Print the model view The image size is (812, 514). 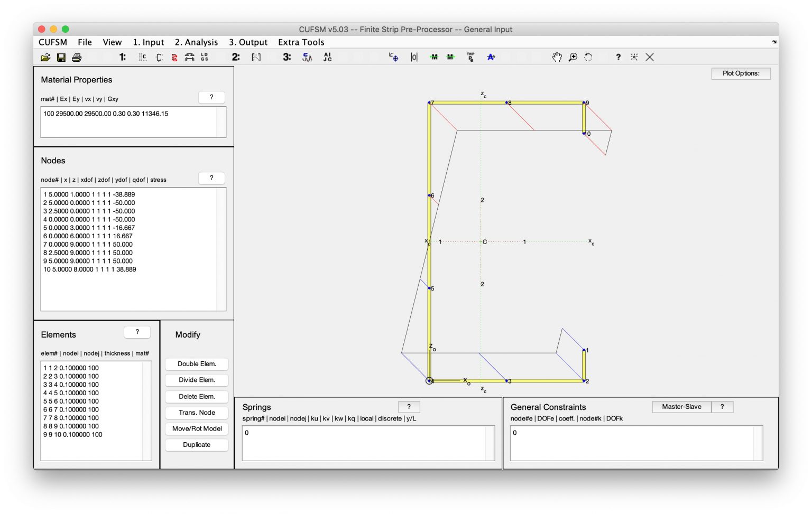(x=77, y=57)
